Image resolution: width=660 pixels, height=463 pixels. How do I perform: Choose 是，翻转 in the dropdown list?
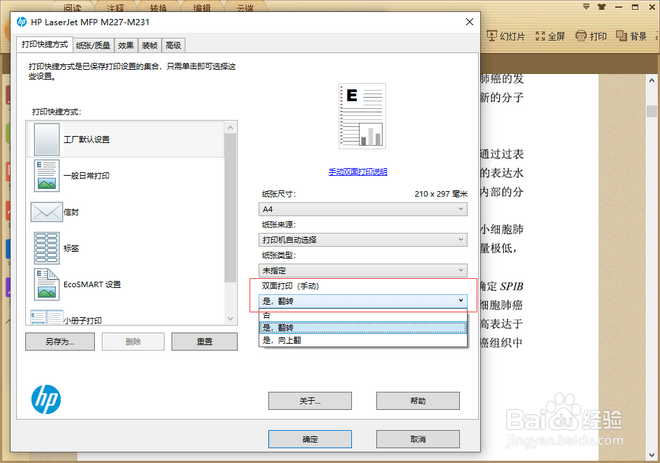coord(363,327)
